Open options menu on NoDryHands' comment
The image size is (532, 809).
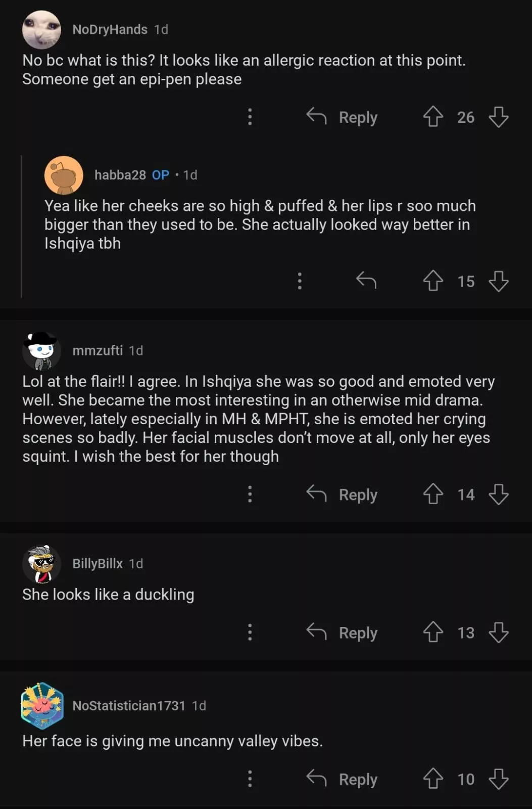250,117
